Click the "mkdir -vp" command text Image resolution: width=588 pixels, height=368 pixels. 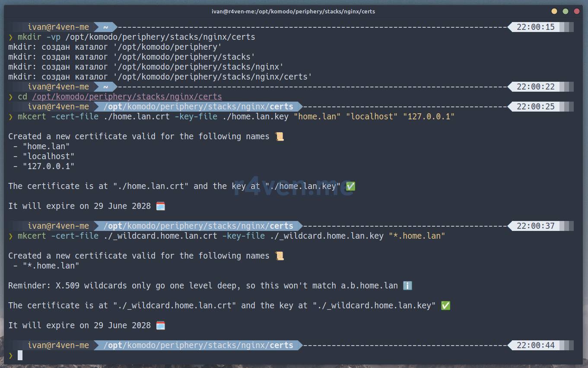[x=39, y=37]
